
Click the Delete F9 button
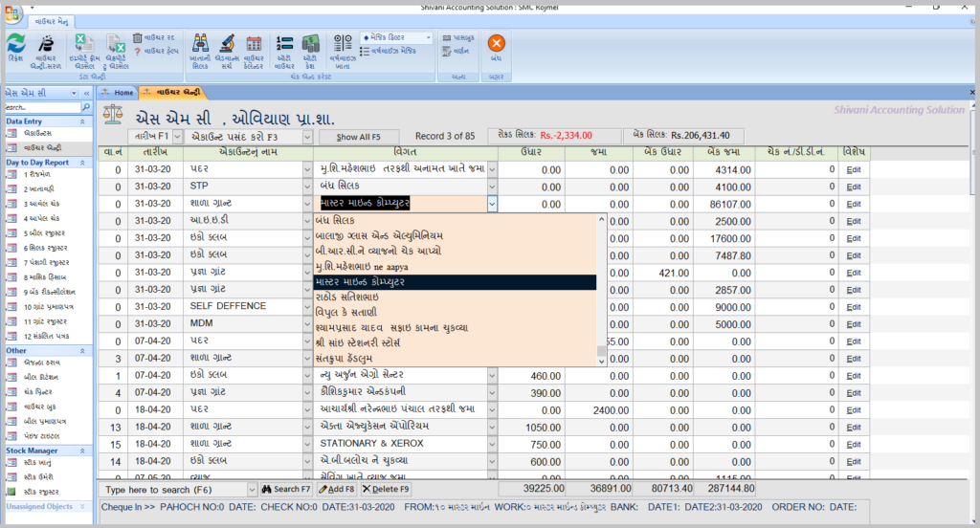coord(386,489)
